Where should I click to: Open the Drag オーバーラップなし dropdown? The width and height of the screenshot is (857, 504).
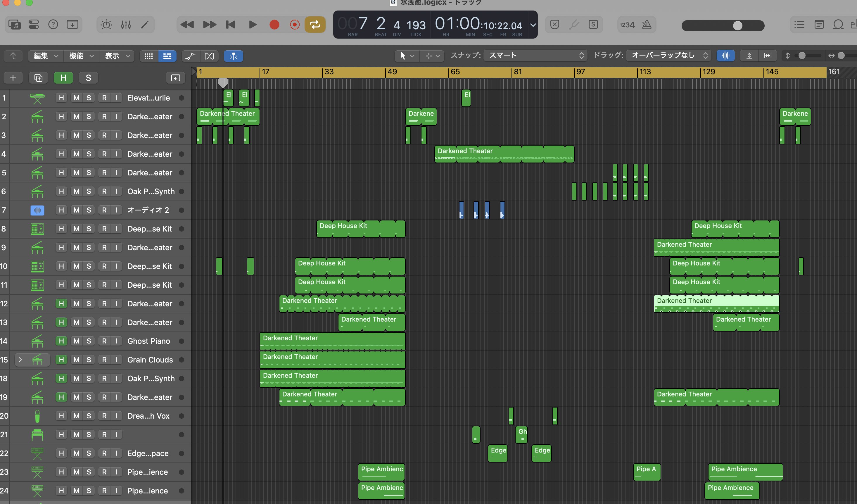coord(668,56)
